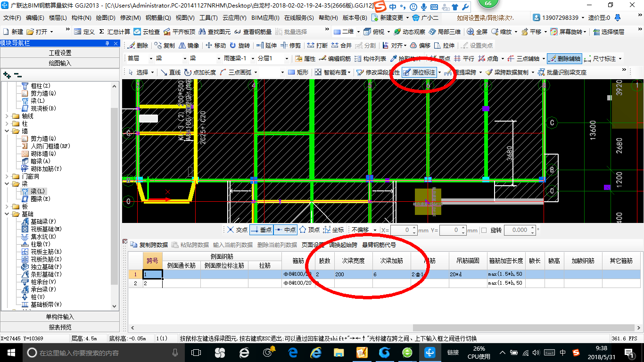This screenshot has height=362, width=644.
Task: Click 复制跨数据 copy span data
Action: click(149, 245)
